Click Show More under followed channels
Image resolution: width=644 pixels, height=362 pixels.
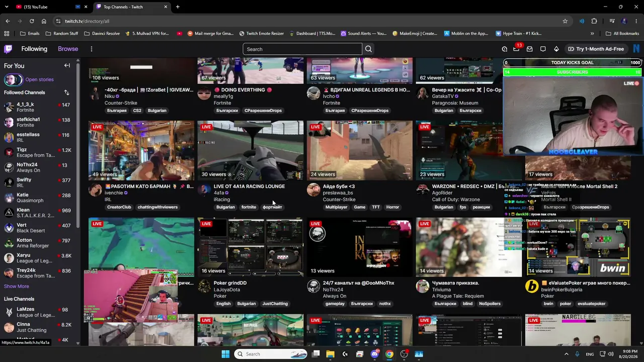17,286
